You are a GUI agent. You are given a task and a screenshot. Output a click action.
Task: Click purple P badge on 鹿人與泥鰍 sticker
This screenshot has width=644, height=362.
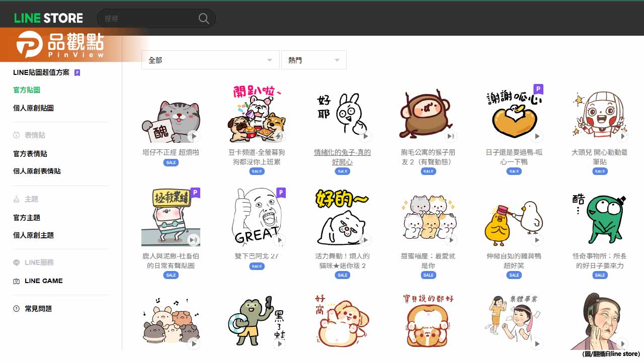tap(195, 193)
